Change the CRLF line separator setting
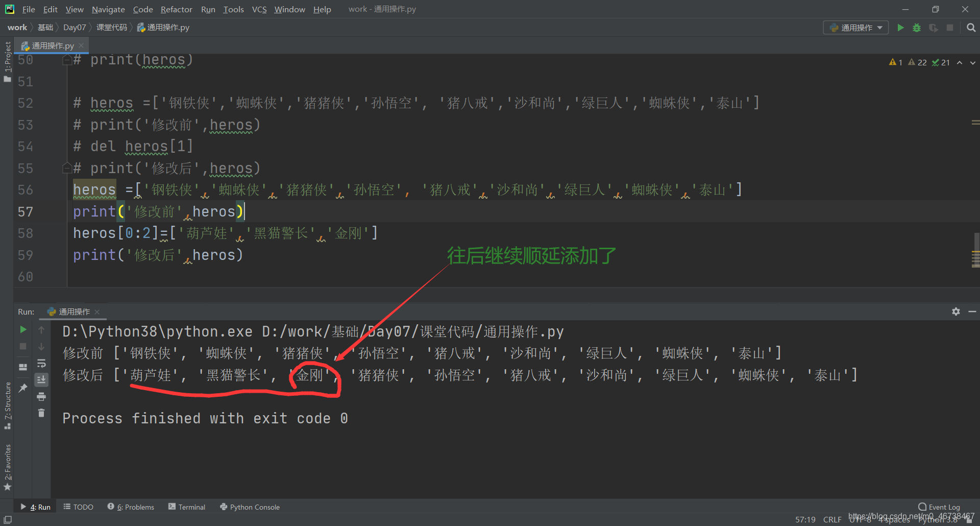The height and width of the screenshot is (526, 980). [x=832, y=520]
